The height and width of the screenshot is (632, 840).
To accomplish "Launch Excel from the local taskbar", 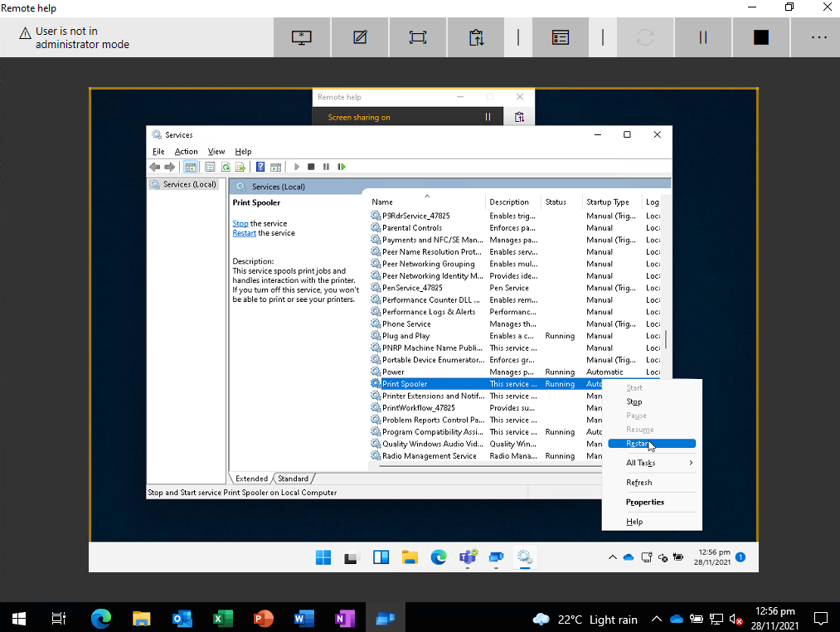I will coord(223,619).
